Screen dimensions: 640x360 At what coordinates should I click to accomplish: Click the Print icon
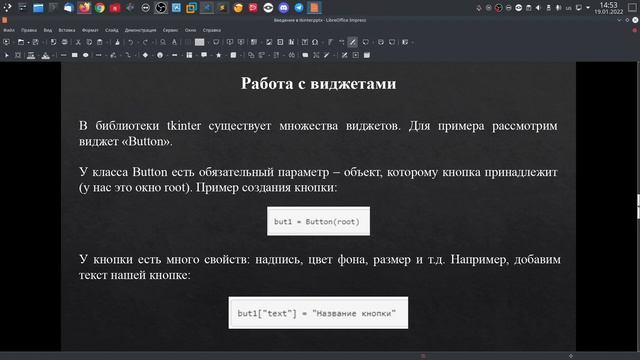pyautogui.click(x=64, y=42)
